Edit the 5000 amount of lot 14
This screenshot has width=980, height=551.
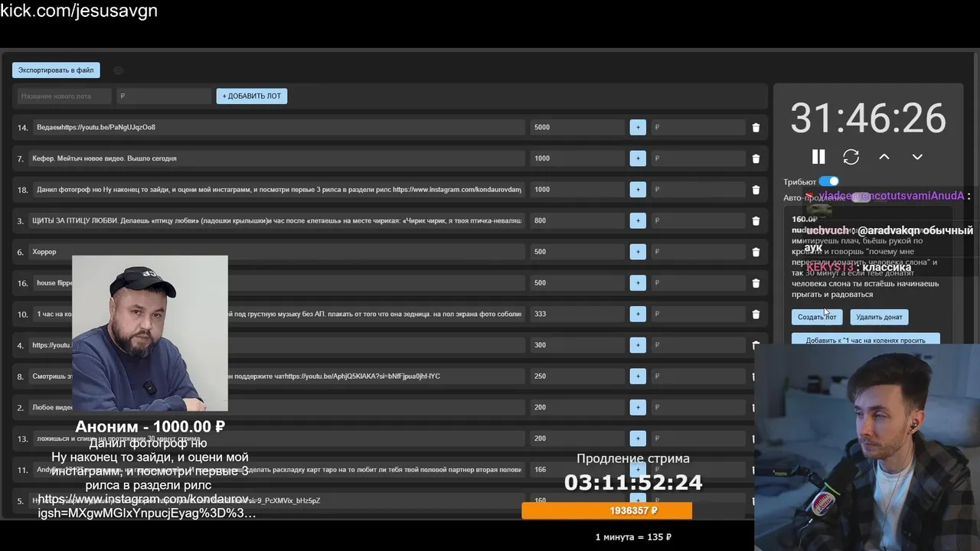pyautogui.click(x=577, y=127)
